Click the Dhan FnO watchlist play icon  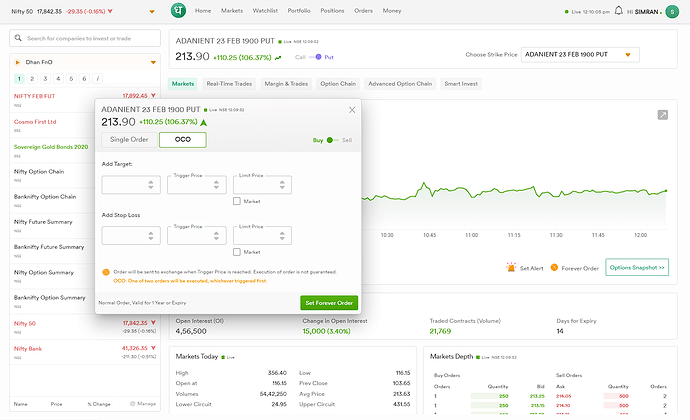point(18,63)
